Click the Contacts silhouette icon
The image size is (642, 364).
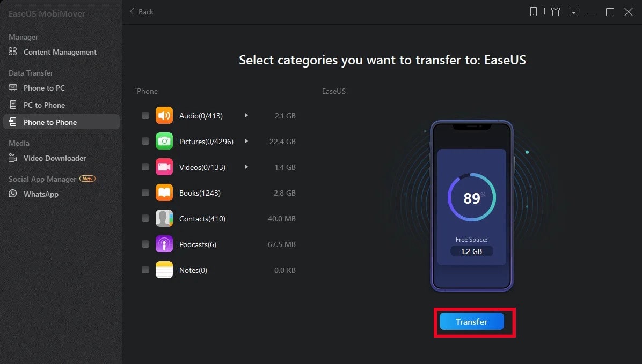(164, 218)
